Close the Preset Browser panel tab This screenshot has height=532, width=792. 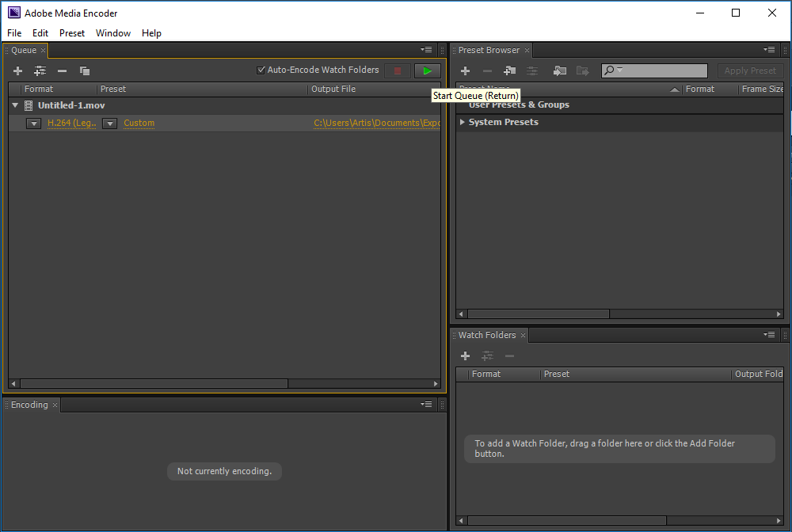coord(527,50)
